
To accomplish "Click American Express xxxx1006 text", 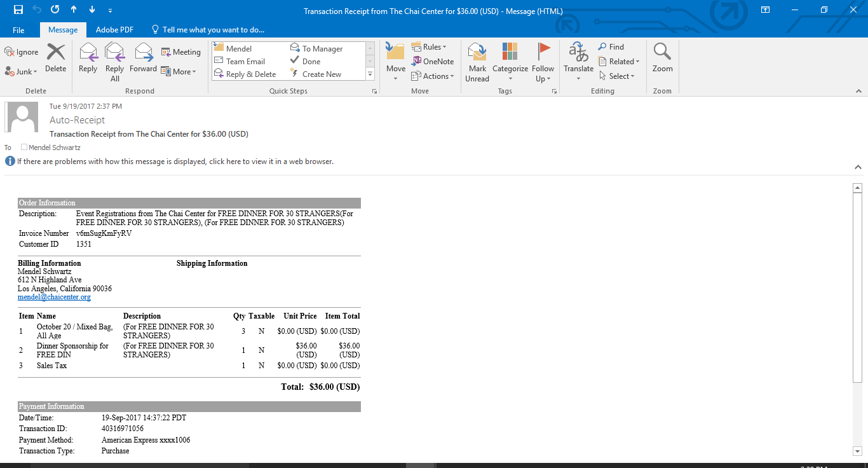I will (x=146, y=440).
